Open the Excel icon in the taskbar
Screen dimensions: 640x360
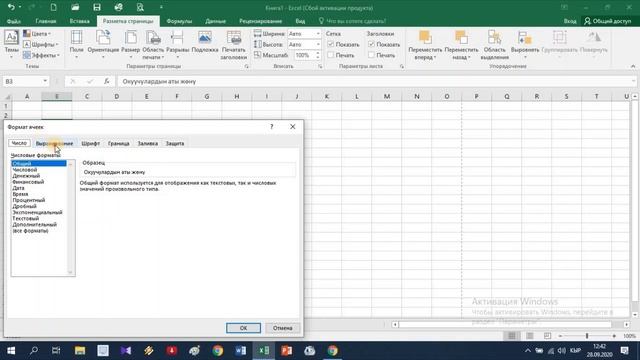coord(264,351)
